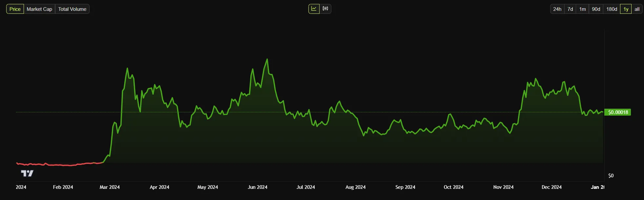Choose the 180d time range
644x200 pixels.
tap(612, 9)
